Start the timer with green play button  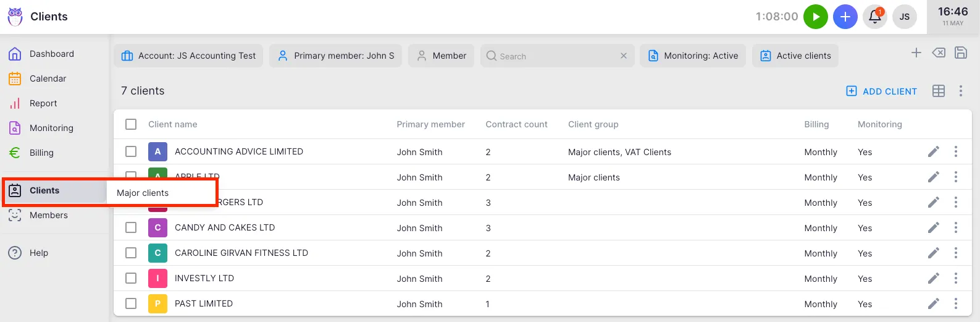(x=815, y=17)
